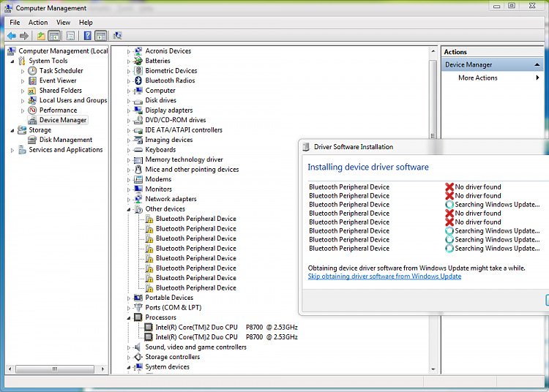
Task: Click the Show/Hide Action Pane toolbar icon
Action: (x=101, y=36)
